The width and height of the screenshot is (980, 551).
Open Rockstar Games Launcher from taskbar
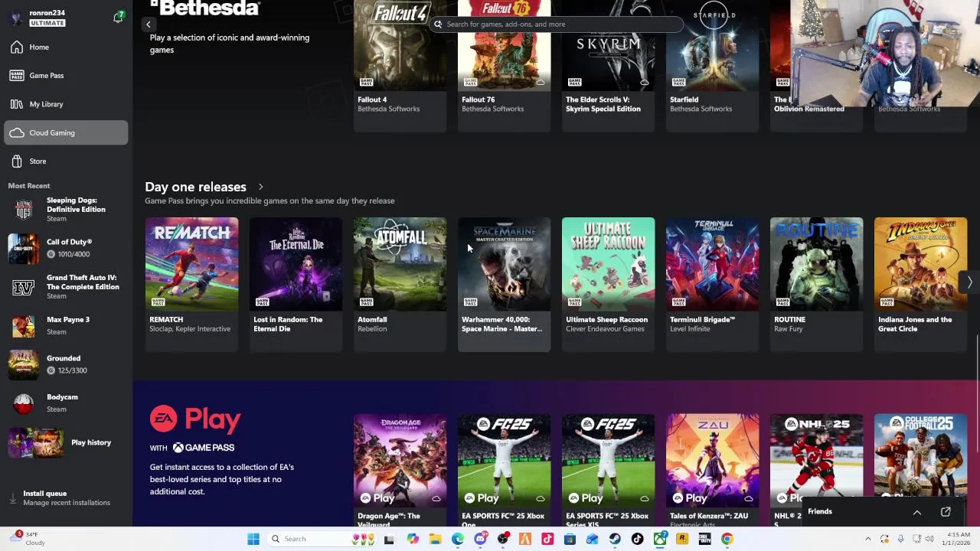click(682, 539)
